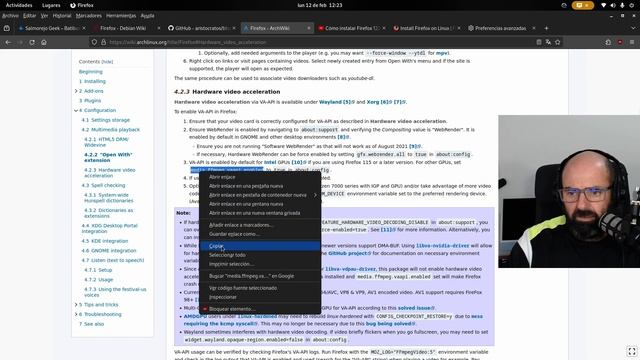Open the Marcadores menu
Image resolution: width=640 pixels, height=360 pixels.
point(89,16)
